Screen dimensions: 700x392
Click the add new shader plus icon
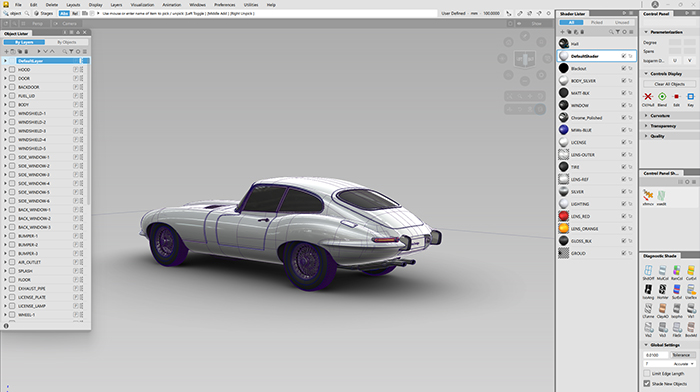[x=562, y=32]
